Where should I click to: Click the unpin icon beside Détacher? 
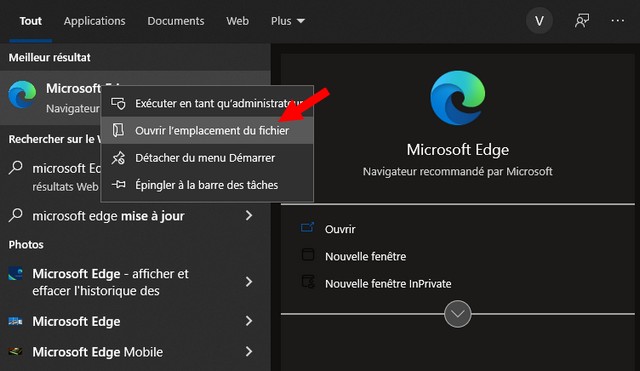pos(118,158)
